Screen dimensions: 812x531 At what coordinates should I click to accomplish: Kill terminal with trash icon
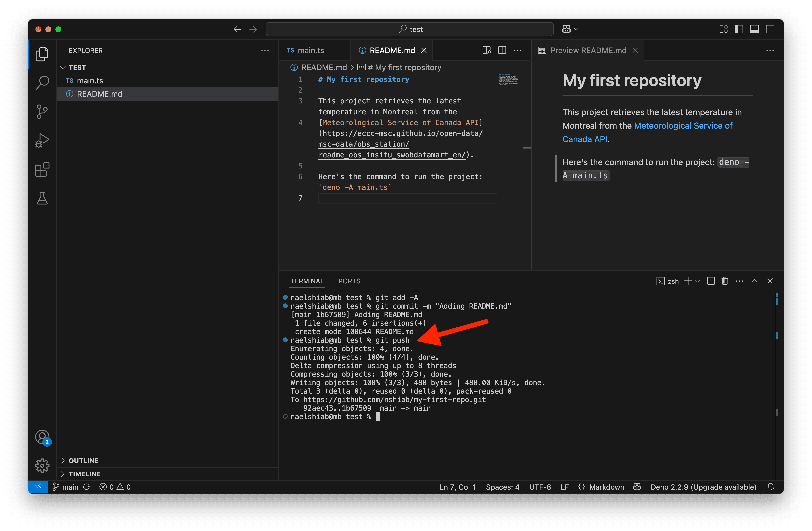725,281
